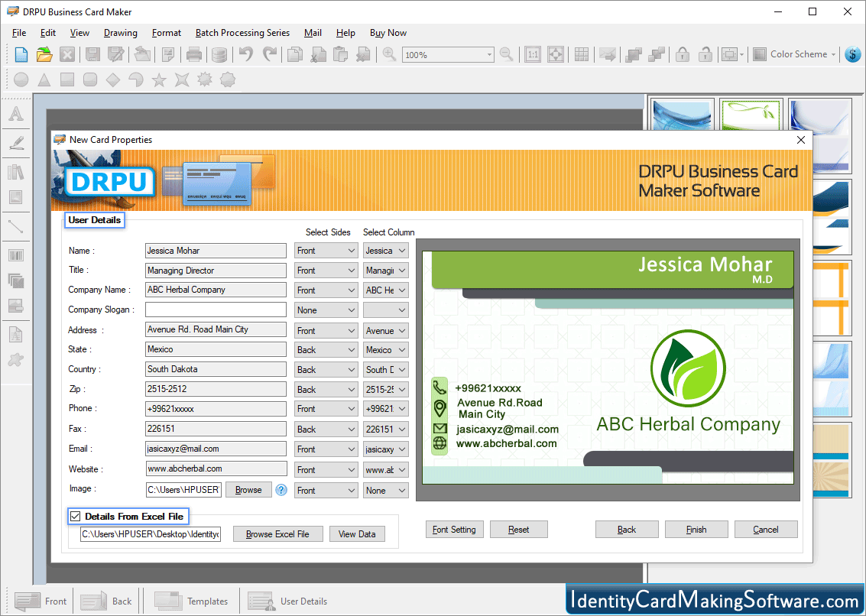
Task: Uncheck Details From Excel File checkbox
Action: [x=76, y=517]
